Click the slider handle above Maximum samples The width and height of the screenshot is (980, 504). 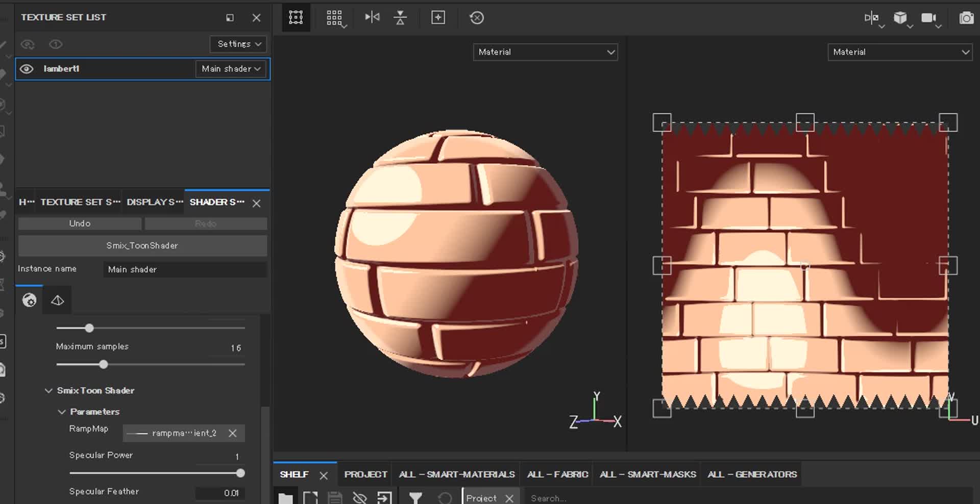point(89,328)
